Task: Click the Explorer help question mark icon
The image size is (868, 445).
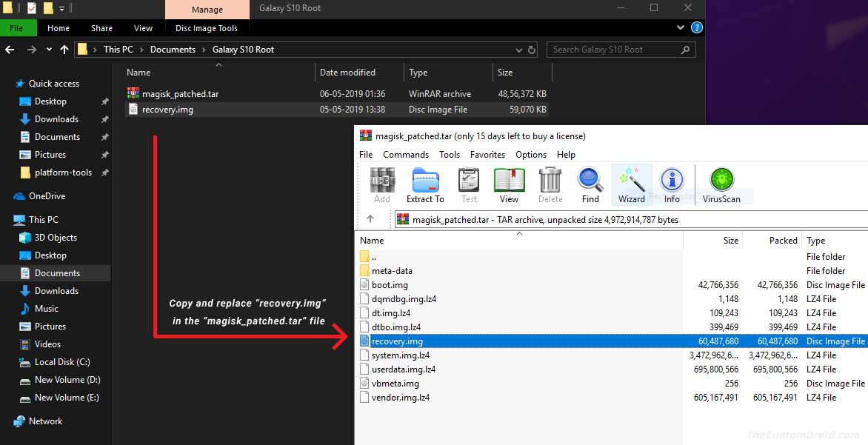Action: [697, 27]
